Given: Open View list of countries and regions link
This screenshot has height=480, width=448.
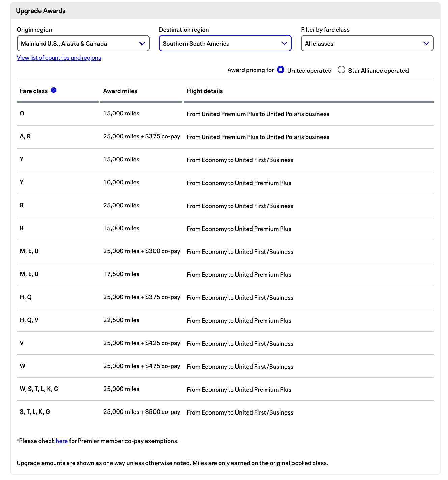Looking at the screenshot, I should pos(59,58).
